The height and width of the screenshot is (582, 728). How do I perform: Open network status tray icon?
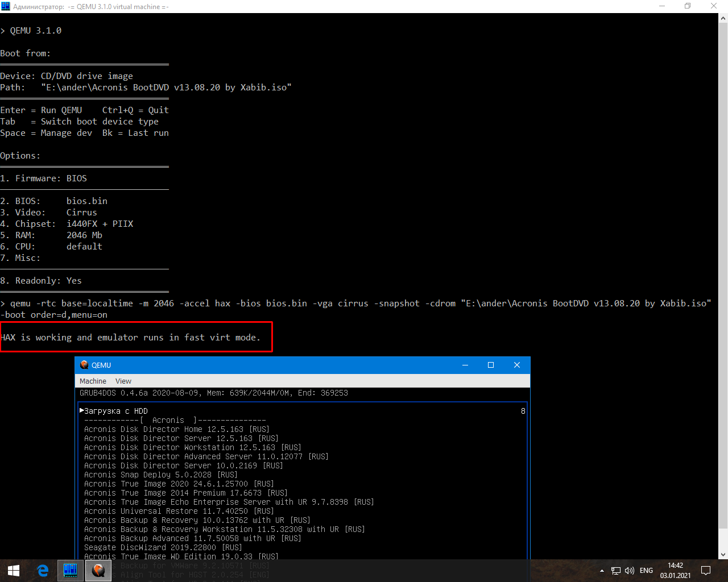tap(616, 571)
